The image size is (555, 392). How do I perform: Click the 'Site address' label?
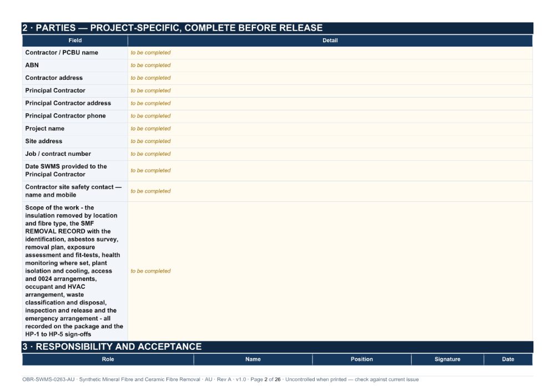pyautogui.click(x=43, y=141)
